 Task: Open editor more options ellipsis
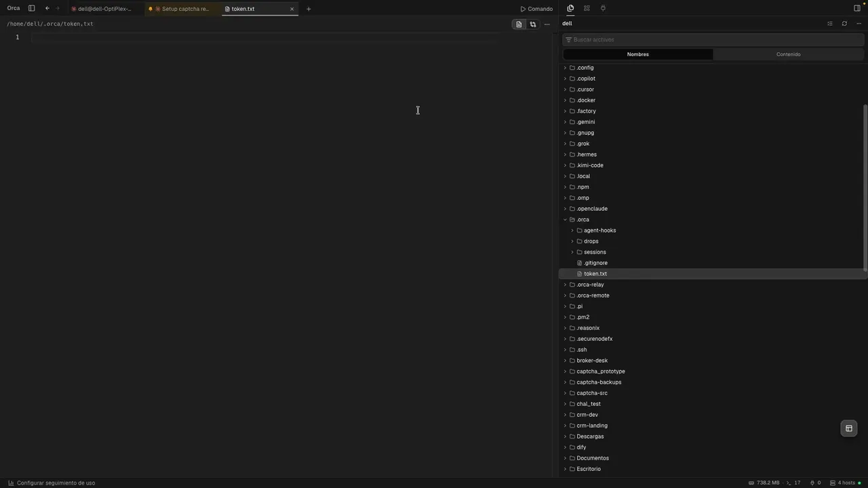point(547,24)
